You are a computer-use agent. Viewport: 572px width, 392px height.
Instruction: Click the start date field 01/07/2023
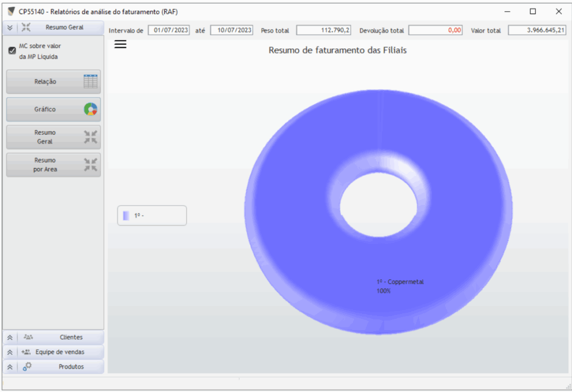pyautogui.click(x=169, y=30)
